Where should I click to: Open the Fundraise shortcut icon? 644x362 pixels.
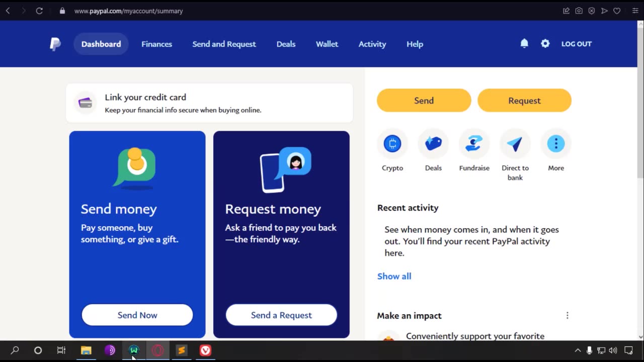[474, 144]
